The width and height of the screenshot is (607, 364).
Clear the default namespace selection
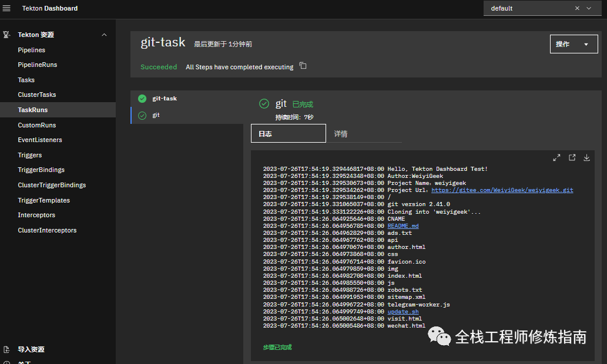pos(577,8)
